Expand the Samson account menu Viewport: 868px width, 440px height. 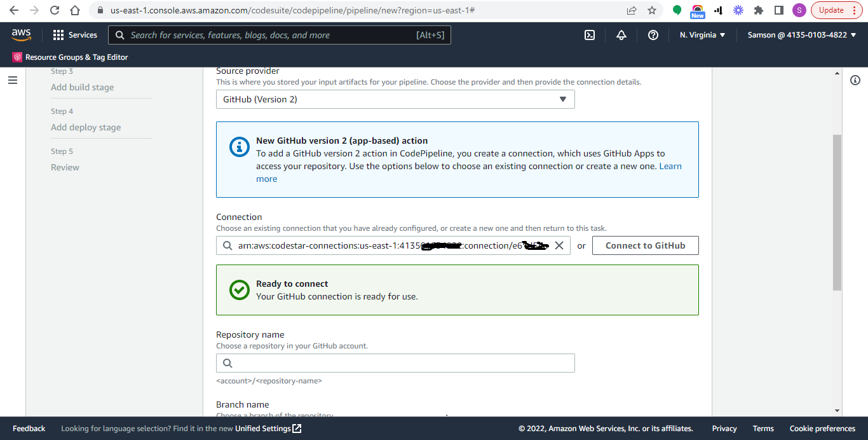(802, 35)
